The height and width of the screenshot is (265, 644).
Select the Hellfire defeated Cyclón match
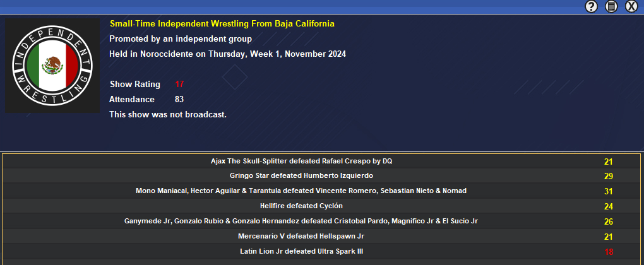click(x=301, y=206)
